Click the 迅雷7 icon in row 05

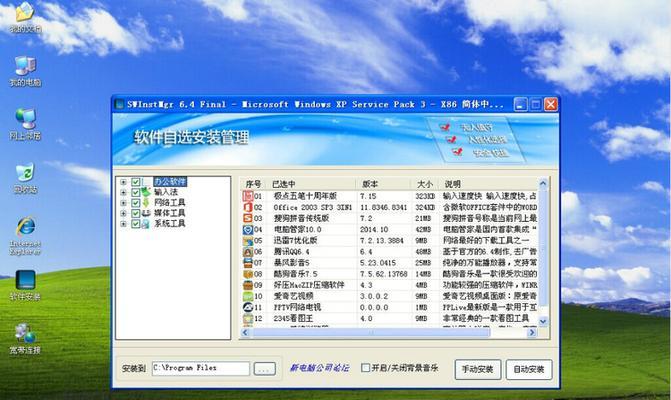(x=248, y=240)
